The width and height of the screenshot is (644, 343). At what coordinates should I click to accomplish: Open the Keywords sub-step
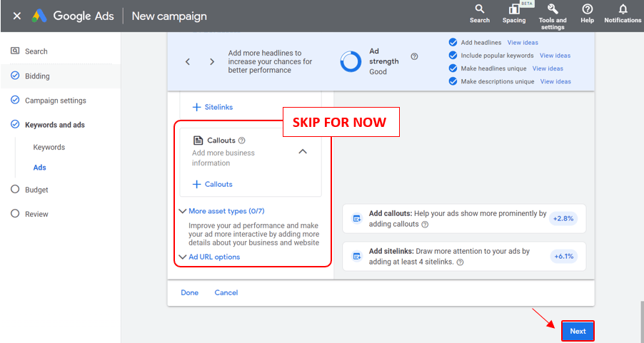tap(49, 148)
